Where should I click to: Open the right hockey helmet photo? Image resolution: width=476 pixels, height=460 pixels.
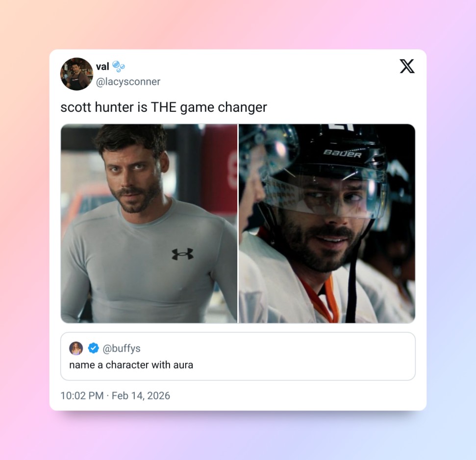[x=327, y=223]
